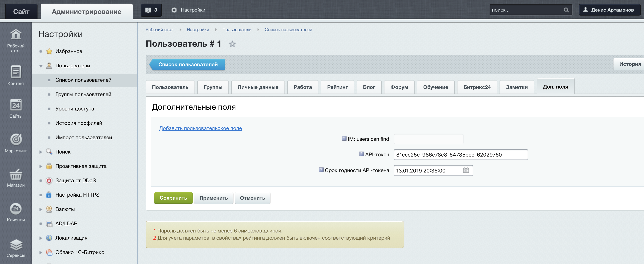This screenshot has width=644, height=264.
Task: Add page to favorites star
Action: [x=232, y=44]
